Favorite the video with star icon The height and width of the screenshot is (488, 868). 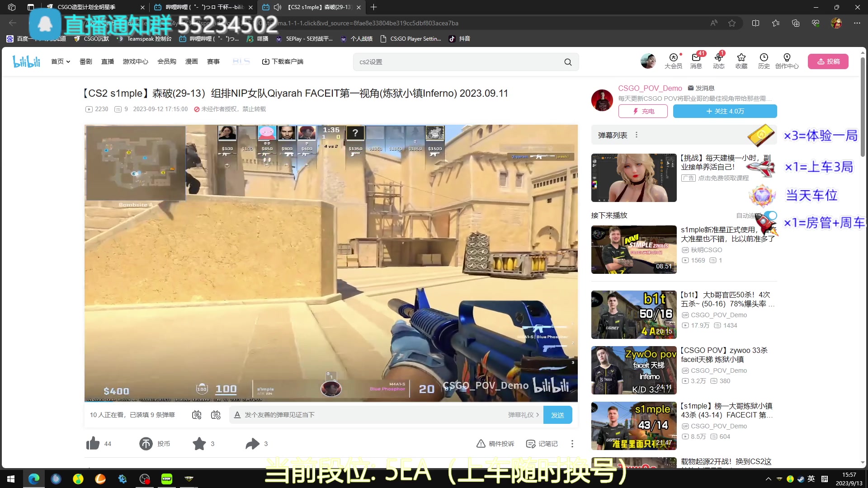coord(199,444)
